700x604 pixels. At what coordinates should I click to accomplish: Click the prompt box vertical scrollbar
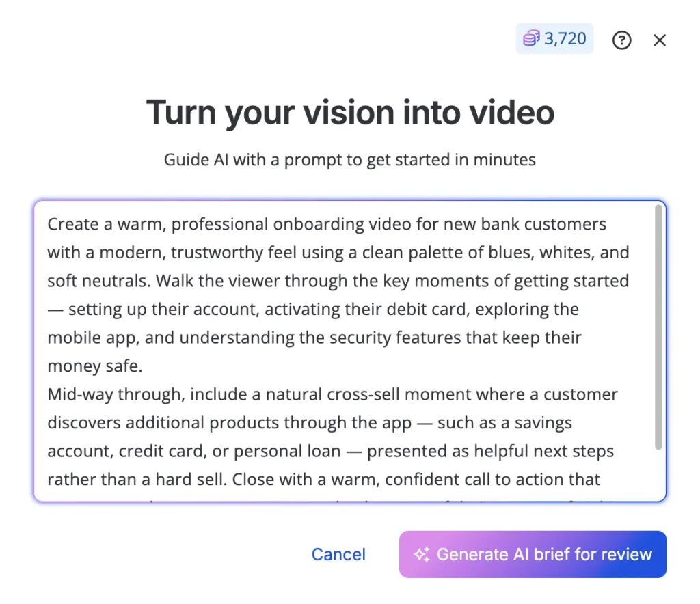click(658, 328)
